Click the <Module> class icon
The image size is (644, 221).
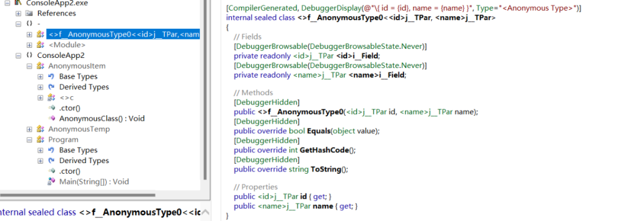point(41,45)
